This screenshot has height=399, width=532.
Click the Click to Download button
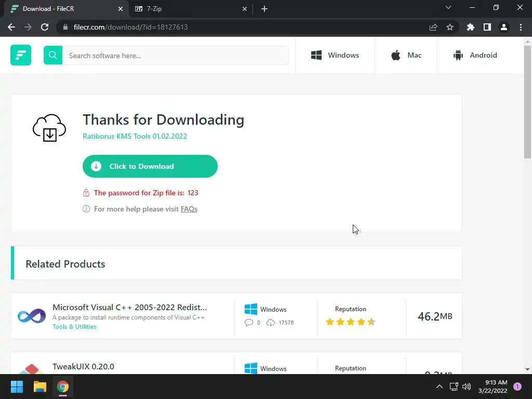(x=150, y=166)
